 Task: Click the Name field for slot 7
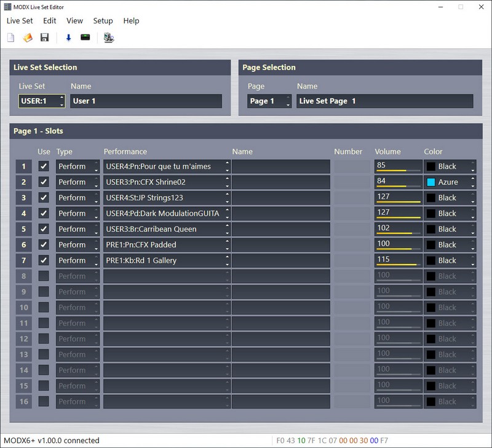pos(280,260)
